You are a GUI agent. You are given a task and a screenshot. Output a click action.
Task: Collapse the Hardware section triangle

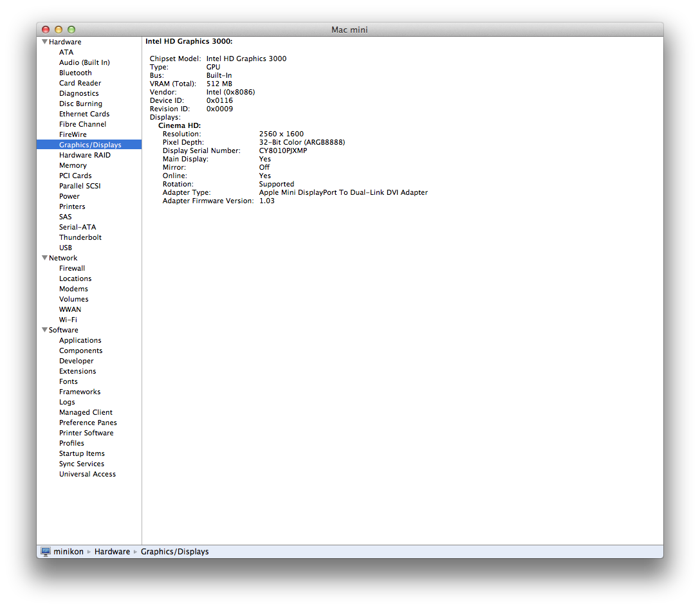point(44,42)
